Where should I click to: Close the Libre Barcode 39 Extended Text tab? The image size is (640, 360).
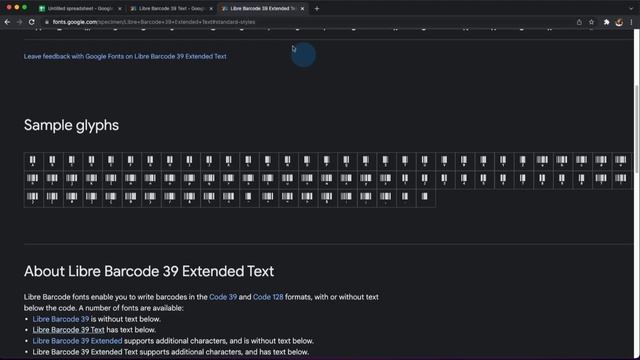(302, 9)
